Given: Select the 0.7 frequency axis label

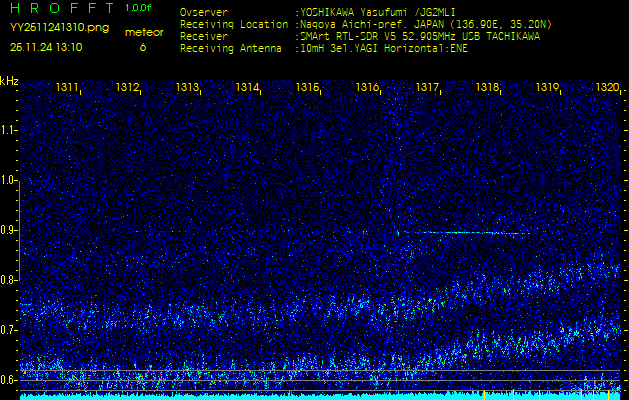Looking at the screenshot, I should [9, 330].
